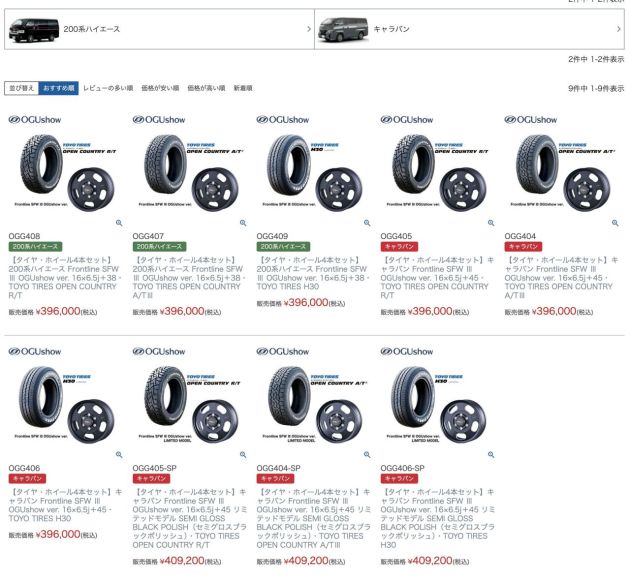This screenshot has height=578, width=630.
Task: Click magnifier icon under OGG407 image
Action: [x=243, y=223]
